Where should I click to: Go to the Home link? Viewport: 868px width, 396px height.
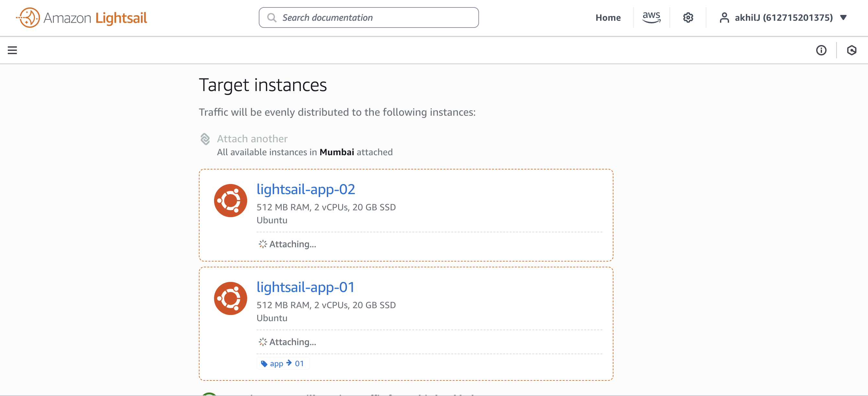pos(608,17)
